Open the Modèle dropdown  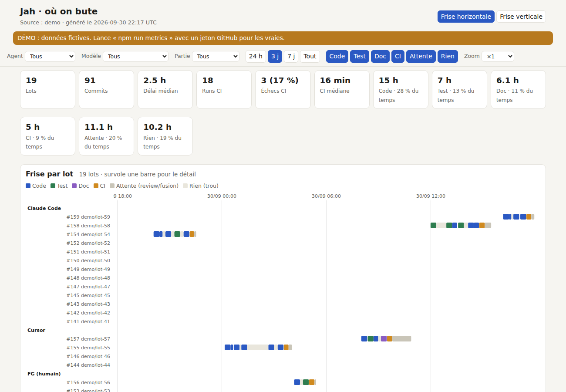click(x=136, y=56)
